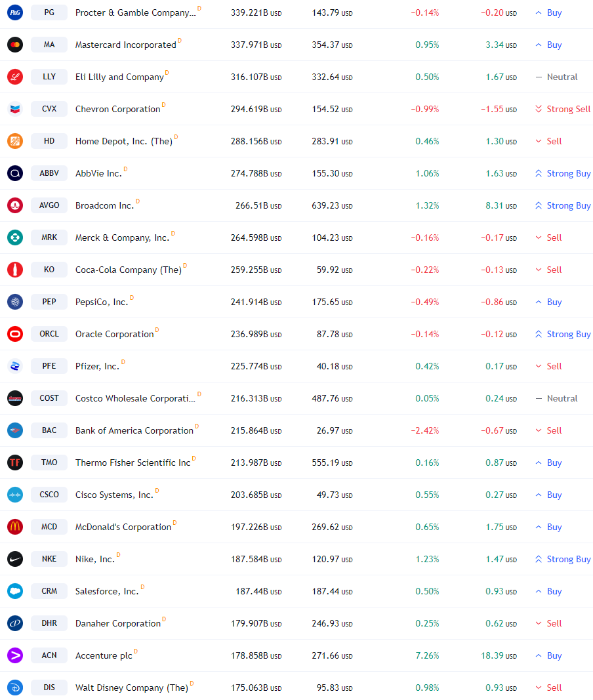Click Mastercard change value 3.34 USD

tap(501, 45)
